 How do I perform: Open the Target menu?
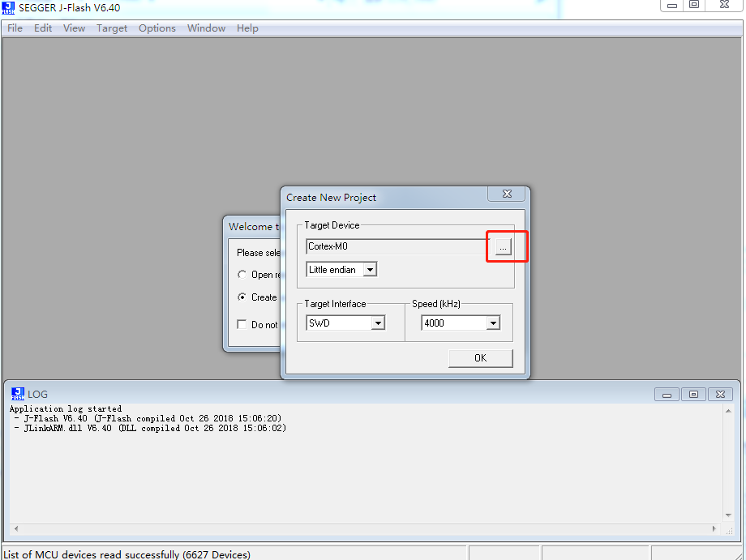(112, 28)
